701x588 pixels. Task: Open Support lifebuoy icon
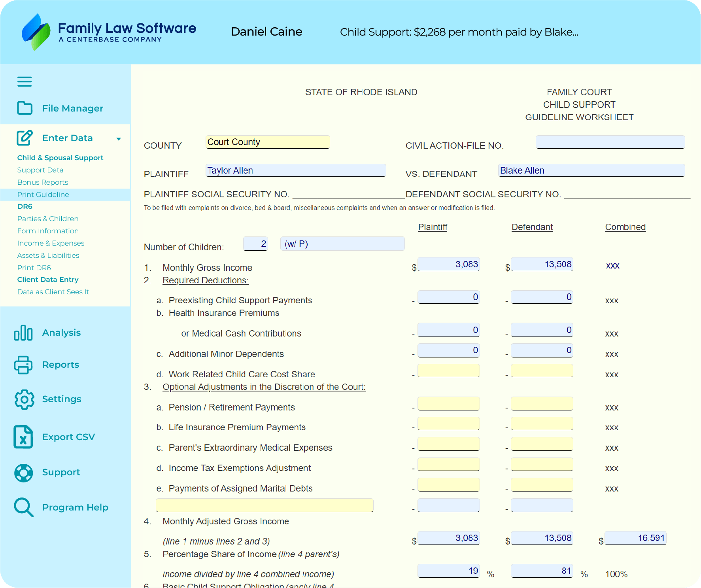pyautogui.click(x=23, y=473)
